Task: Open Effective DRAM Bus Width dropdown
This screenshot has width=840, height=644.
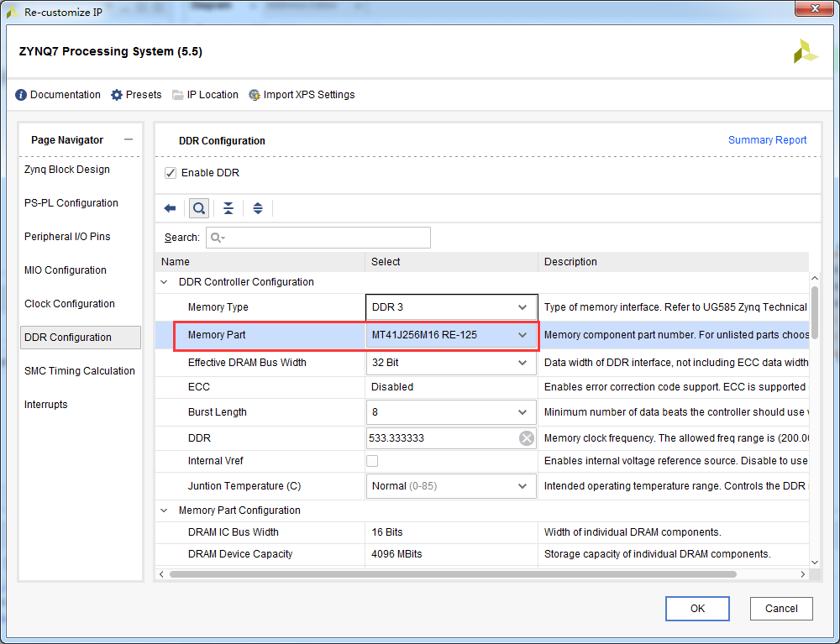Action: tap(452, 363)
